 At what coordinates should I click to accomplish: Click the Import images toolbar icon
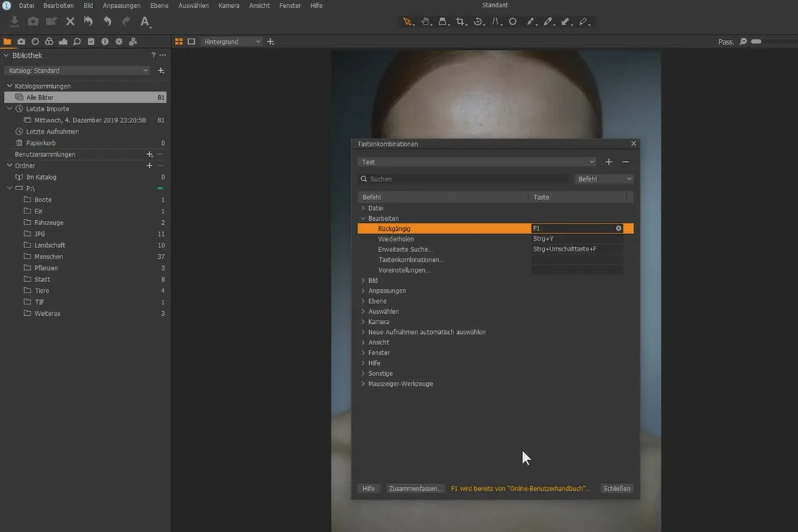click(x=15, y=22)
